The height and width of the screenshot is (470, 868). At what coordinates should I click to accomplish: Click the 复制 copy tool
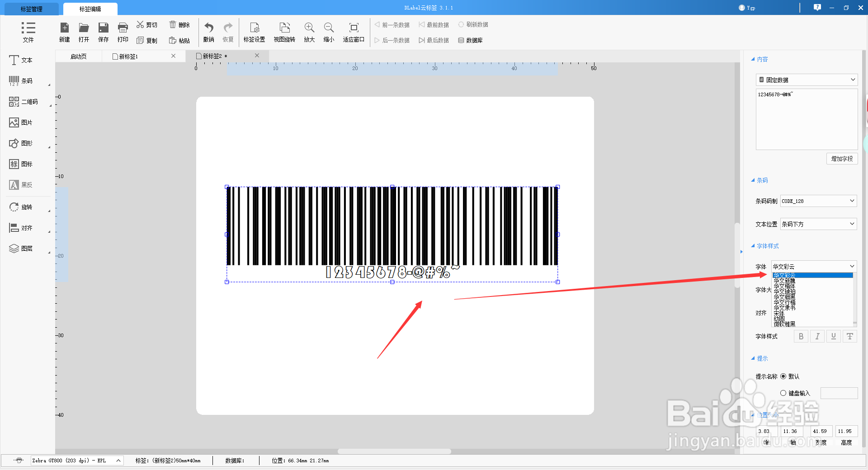[147, 41]
